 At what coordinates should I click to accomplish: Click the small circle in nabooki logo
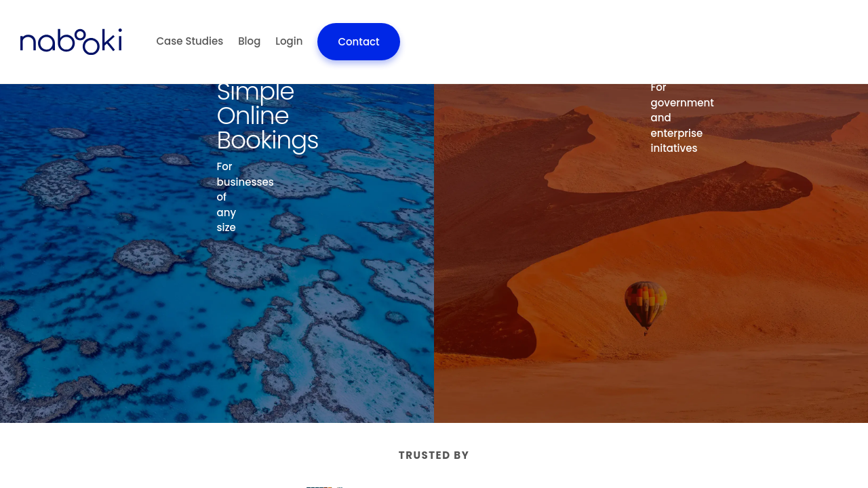80,33
